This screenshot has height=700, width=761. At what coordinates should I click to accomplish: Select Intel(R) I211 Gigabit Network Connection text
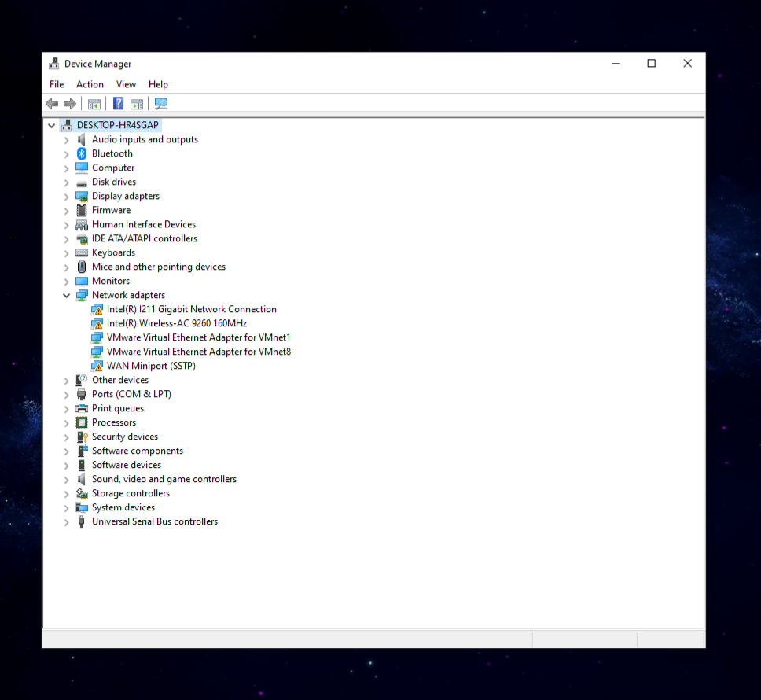[x=192, y=309]
